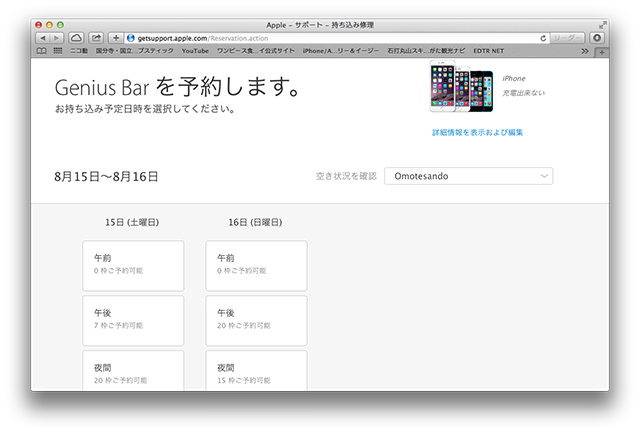
Task: Open the Downloads button in toolbar
Action: click(597, 38)
